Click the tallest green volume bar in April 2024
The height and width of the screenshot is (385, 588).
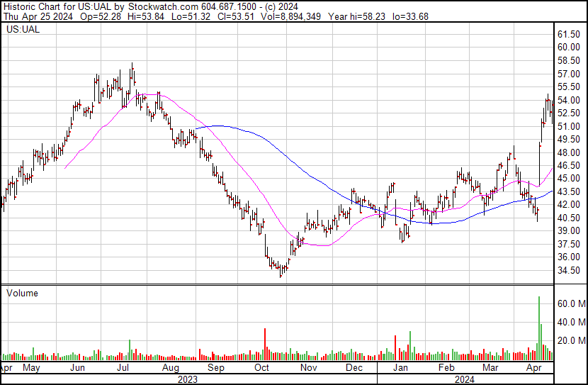(x=539, y=328)
